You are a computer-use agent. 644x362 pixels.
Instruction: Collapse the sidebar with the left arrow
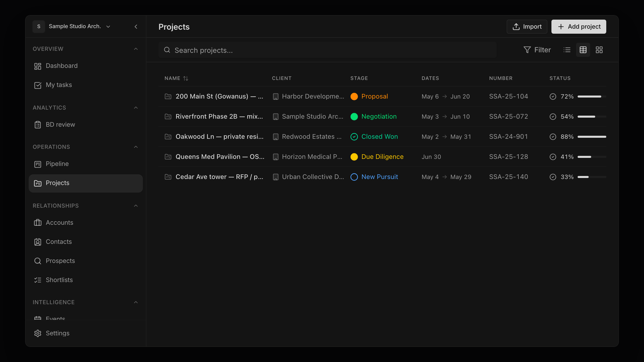[x=136, y=27]
